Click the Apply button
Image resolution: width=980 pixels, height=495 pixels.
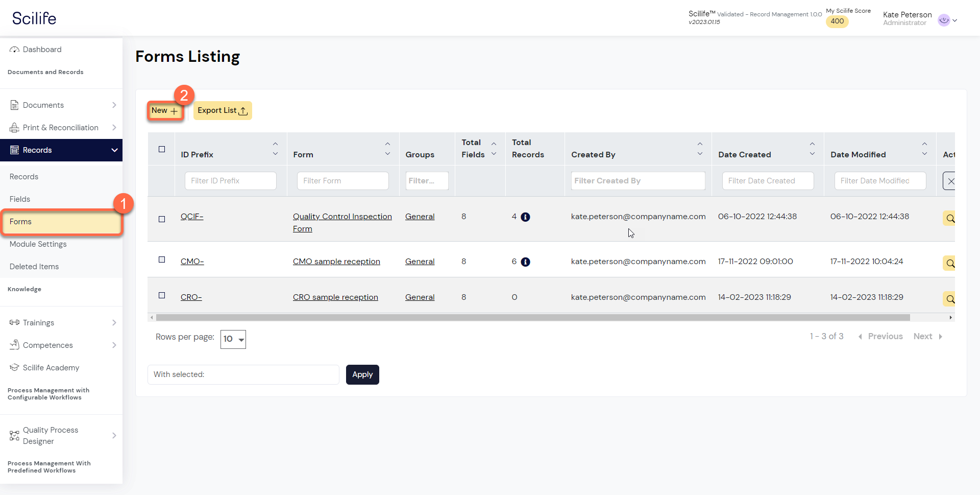(x=362, y=374)
